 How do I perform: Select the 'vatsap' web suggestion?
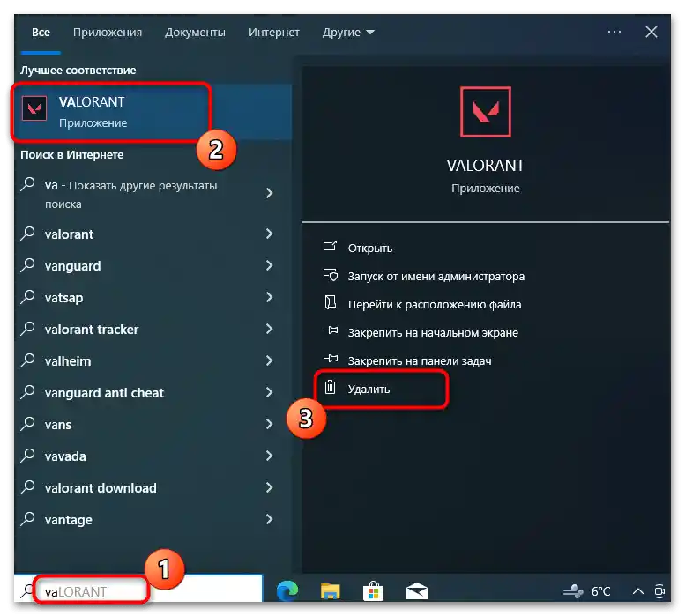click(x=63, y=298)
